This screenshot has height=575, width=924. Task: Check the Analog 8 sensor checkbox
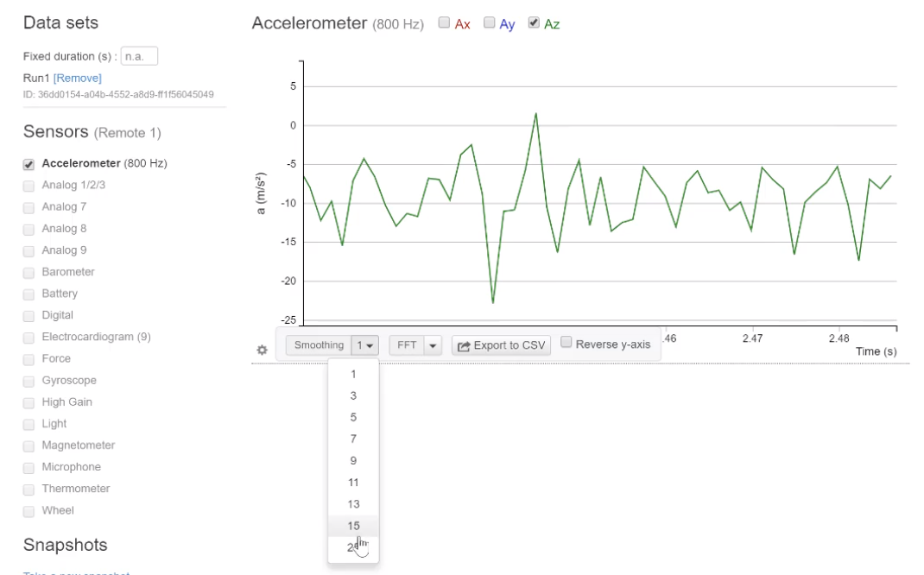(x=28, y=229)
